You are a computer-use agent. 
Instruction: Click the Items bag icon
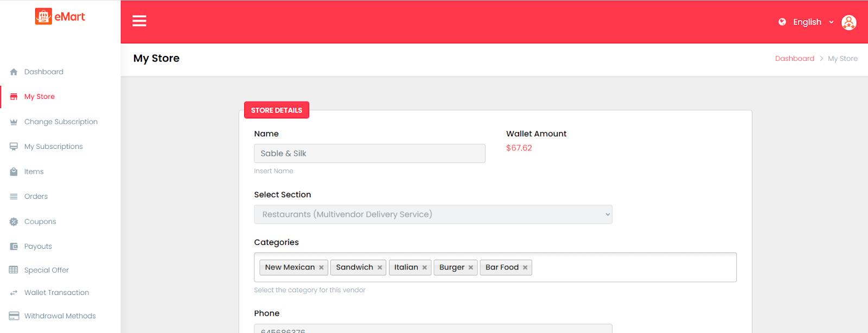(x=14, y=172)
